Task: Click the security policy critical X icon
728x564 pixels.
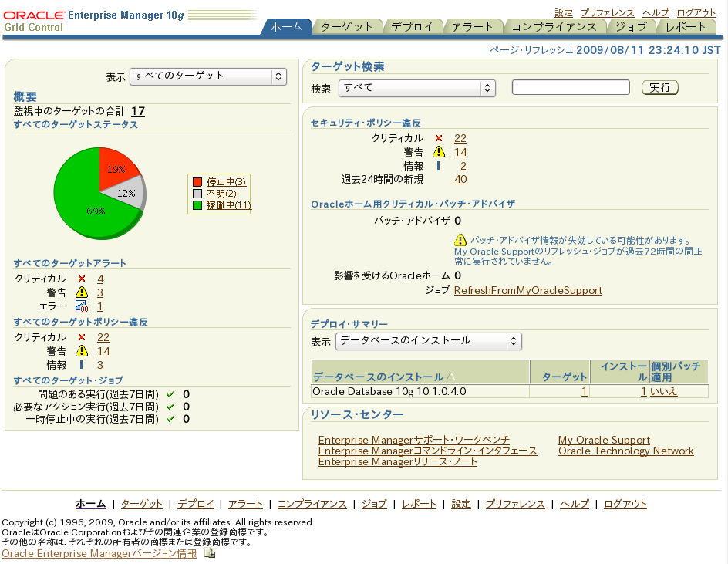Action: point(439,138)
